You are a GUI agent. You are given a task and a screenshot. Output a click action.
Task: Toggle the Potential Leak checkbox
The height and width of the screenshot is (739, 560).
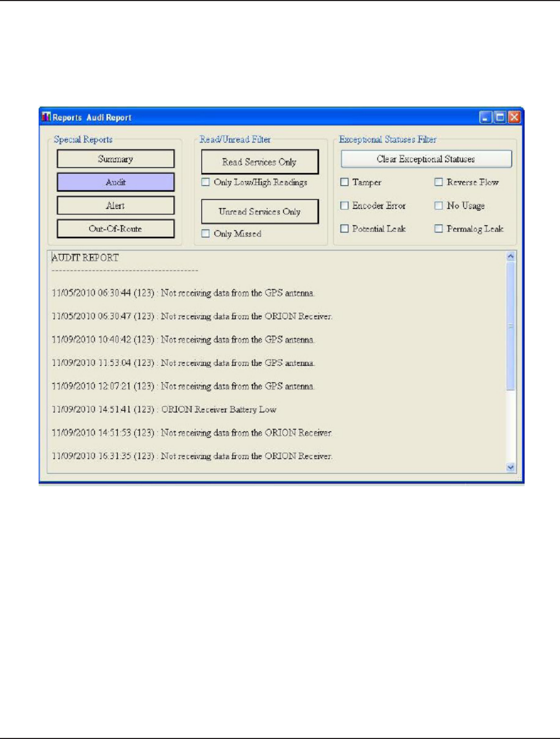pos(344,229)
